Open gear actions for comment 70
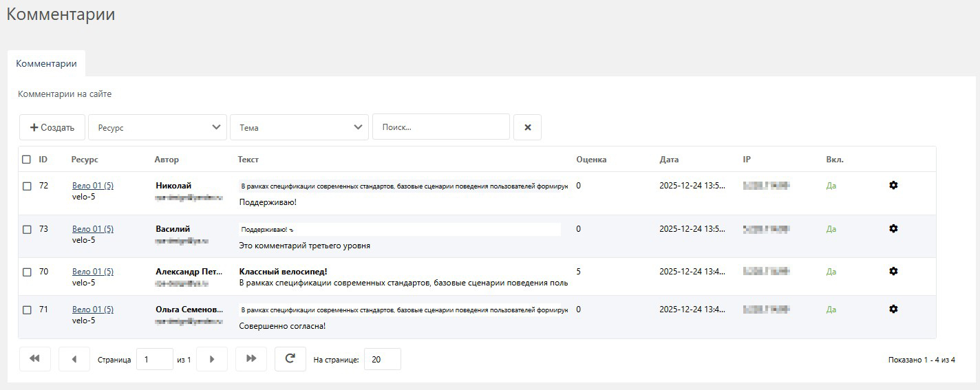 [x=893, y=271]
